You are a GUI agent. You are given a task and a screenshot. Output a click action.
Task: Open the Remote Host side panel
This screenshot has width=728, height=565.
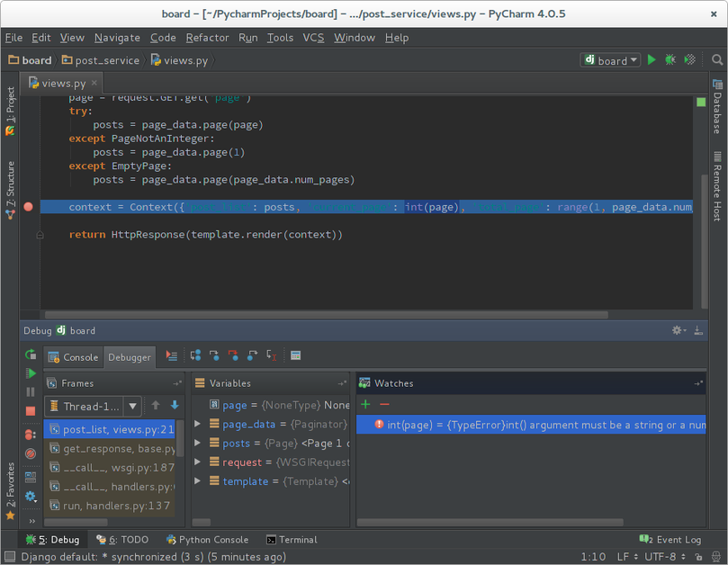pos(718,185)
